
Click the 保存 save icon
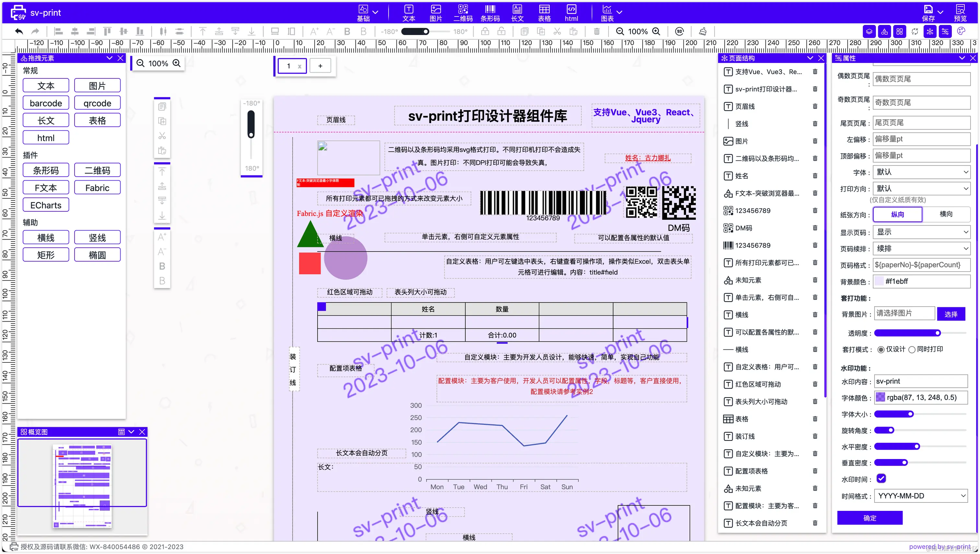pos(928,9)
